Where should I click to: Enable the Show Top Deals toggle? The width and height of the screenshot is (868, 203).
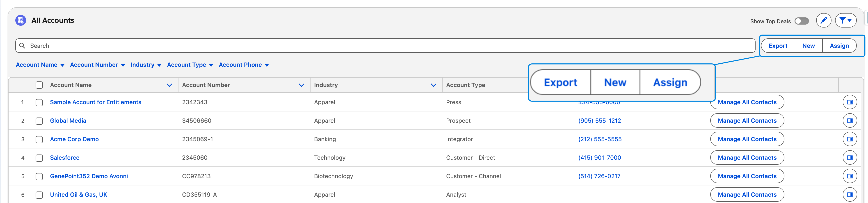(801, 21)
